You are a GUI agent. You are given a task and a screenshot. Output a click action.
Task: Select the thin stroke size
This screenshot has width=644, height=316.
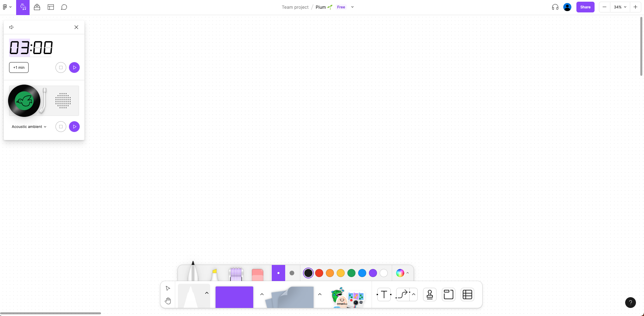278,273
